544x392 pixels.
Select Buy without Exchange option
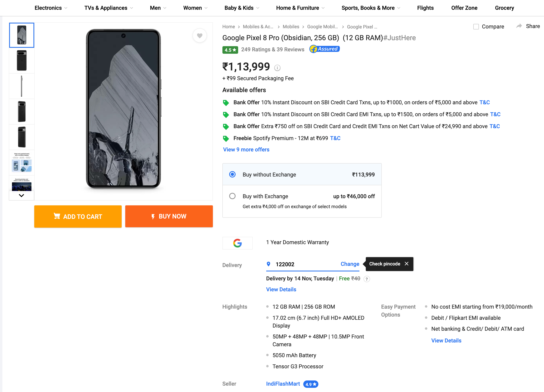(x=232, y=174)
